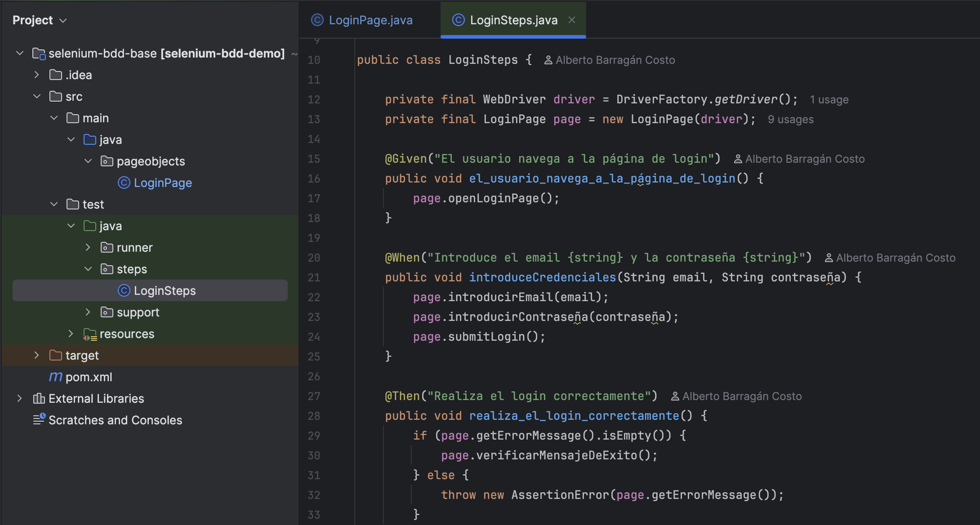Click the runner package icon
The height and width of the screenshot is (525, 980).
(x=107, y=247)
